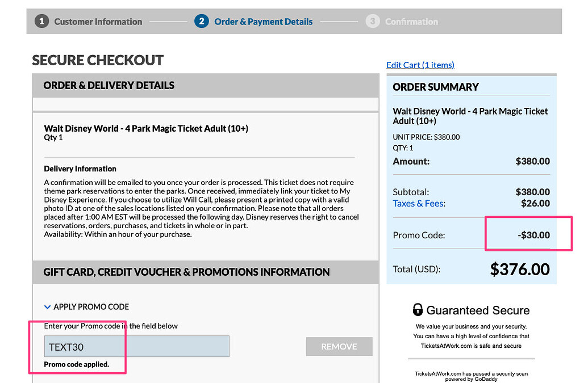Open the Edit Cart link

click(420, 65)
